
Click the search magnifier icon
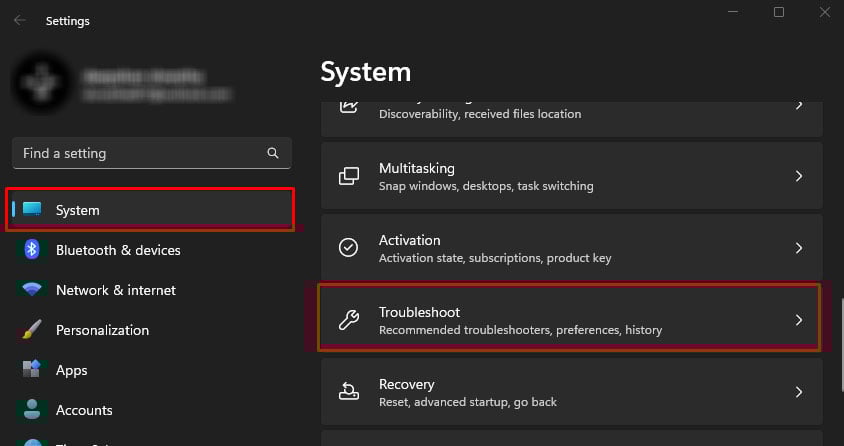(x=273, y=153)
